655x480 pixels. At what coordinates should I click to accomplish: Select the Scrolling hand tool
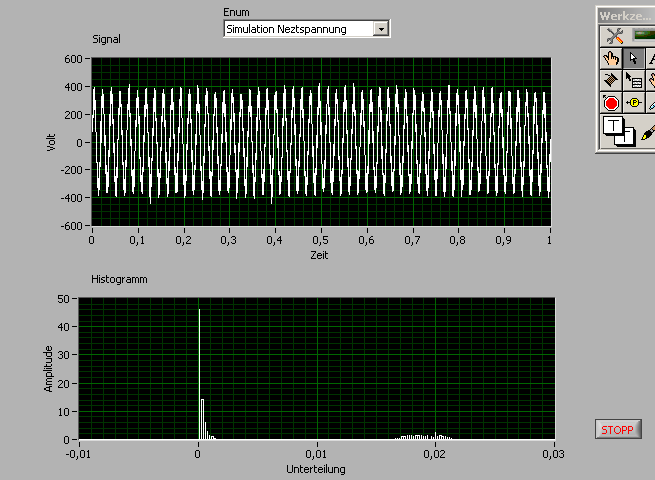[x=651, y=80]
